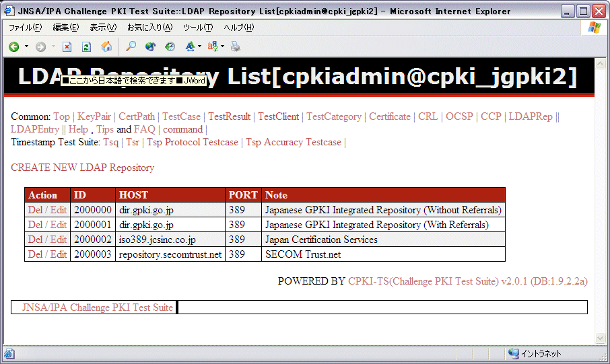
Task: Open the KeyPair link
Action: click(x=94, y=116)
